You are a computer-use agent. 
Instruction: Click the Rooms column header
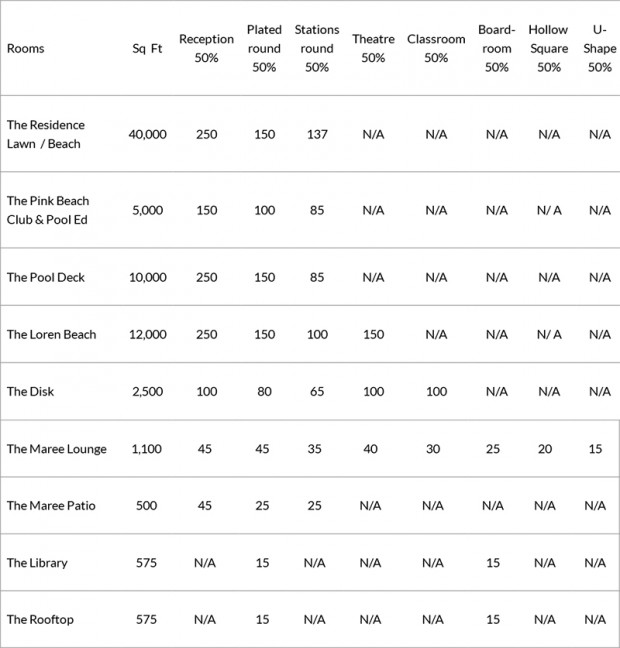click(x=26, y=48)
